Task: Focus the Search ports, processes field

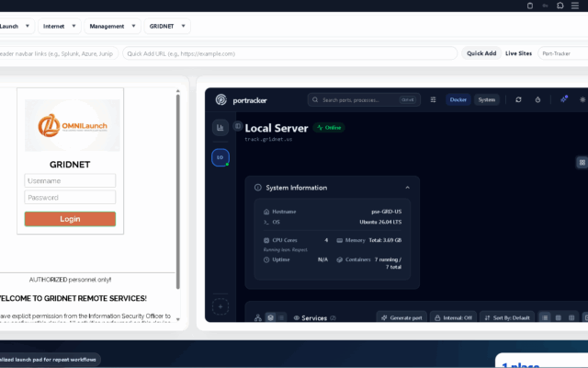Action: coord(364,100)
